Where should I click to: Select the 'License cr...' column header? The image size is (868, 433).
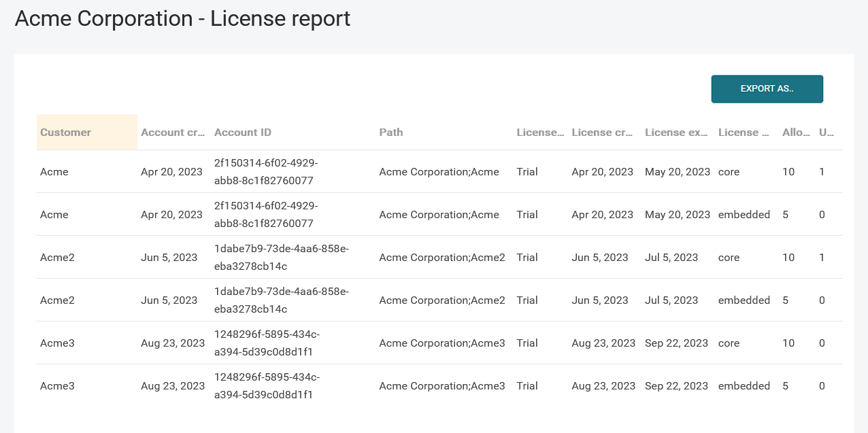coord(603,133)
